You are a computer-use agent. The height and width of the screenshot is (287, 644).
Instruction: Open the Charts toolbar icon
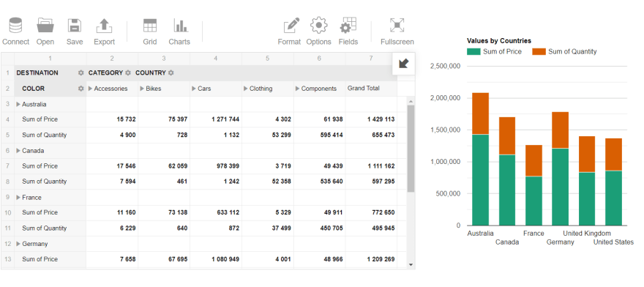click(180, 26)
